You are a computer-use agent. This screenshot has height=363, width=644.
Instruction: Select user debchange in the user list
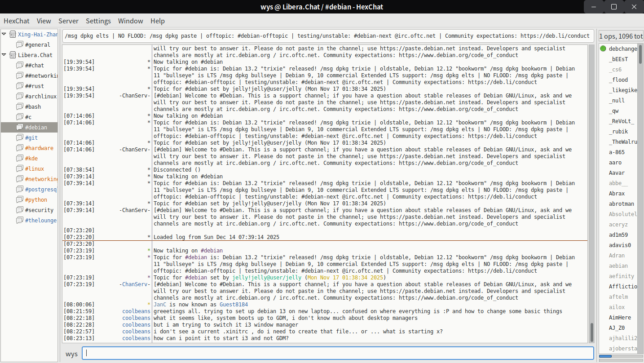[x=623, y=49]
